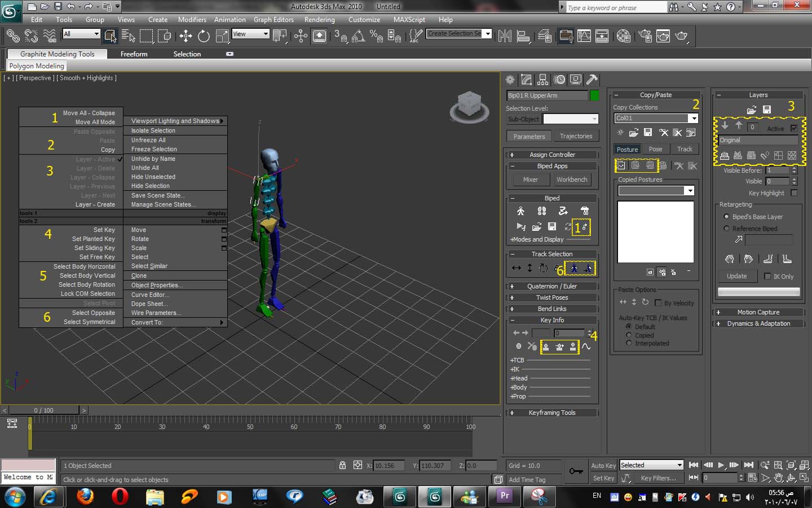Screen dimensions: 812x508
Task: Toggle the Active layer checkbox
Action: (794, 128)
